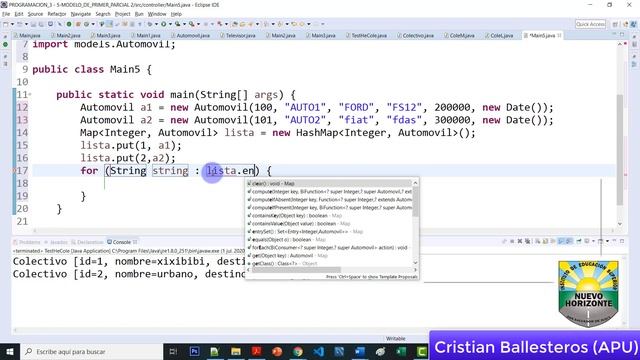This screenshot has width=640, height=360.
Task: Minimize the editor area
Action: 614,35
